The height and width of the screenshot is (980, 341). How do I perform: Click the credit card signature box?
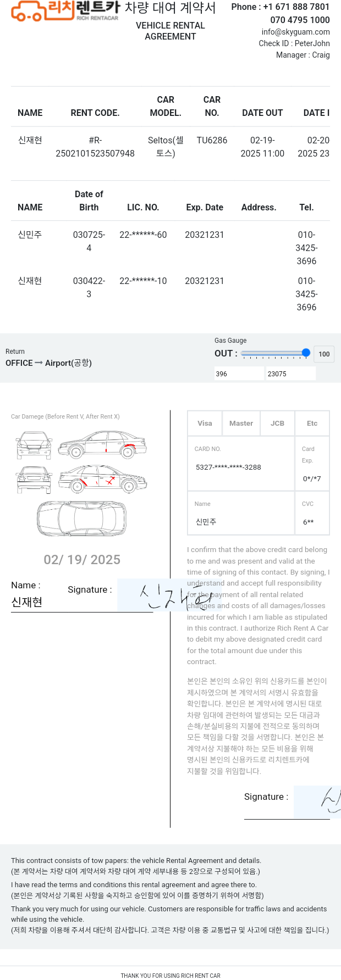(317, 802)
